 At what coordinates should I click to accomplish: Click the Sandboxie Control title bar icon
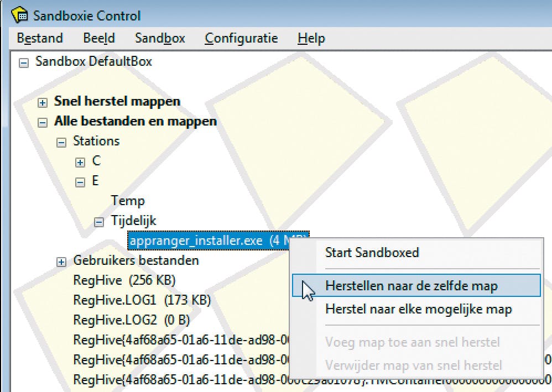(x=20, y=15)
